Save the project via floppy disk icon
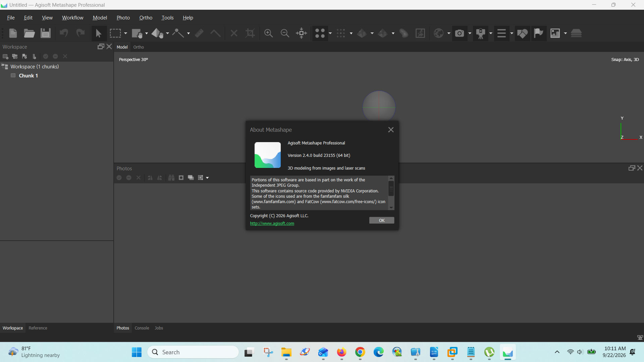Image resolution: width=644 pixels, height=362 pixels. tap(45, 33)
